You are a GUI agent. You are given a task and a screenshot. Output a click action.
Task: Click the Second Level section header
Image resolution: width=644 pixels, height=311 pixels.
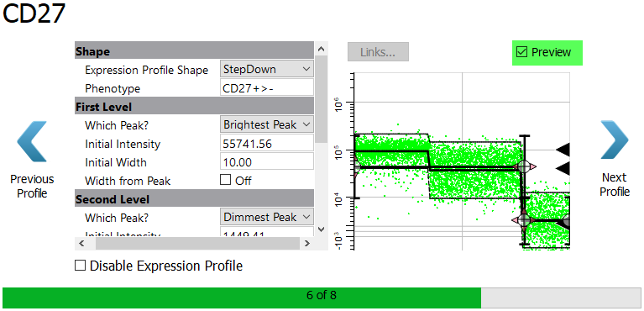coord(194,199)
